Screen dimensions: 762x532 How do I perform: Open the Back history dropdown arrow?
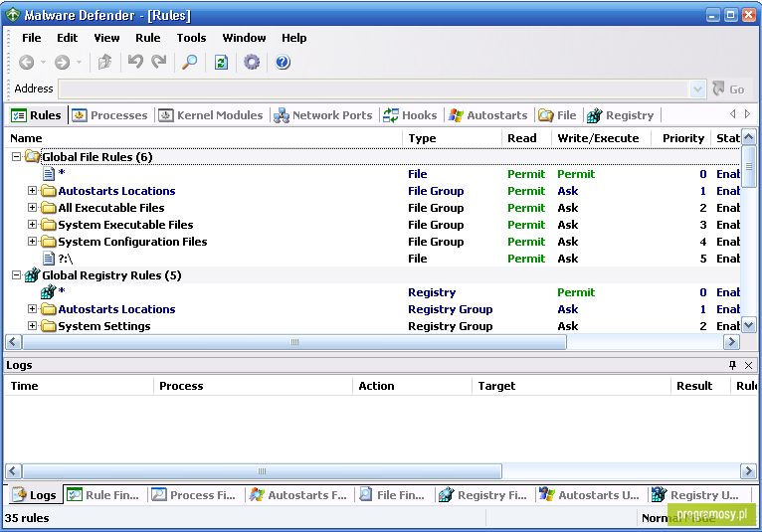click(43, 63)
